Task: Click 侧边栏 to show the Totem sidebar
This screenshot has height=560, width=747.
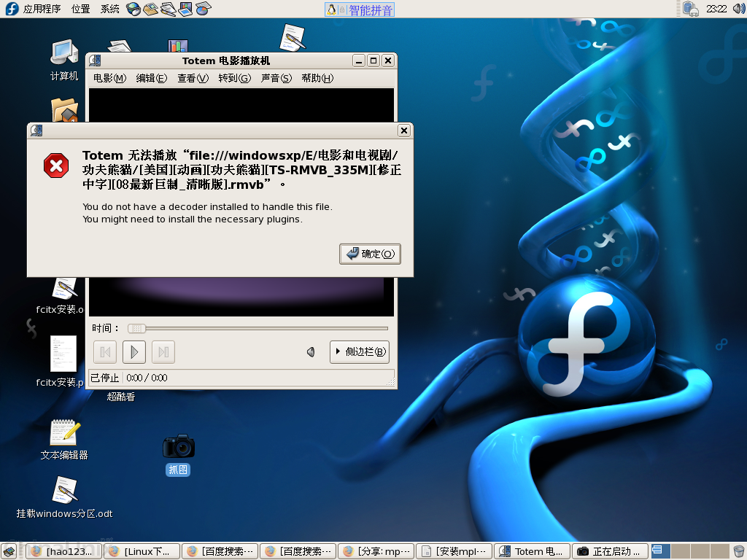Action: click(x=359, y=351)
